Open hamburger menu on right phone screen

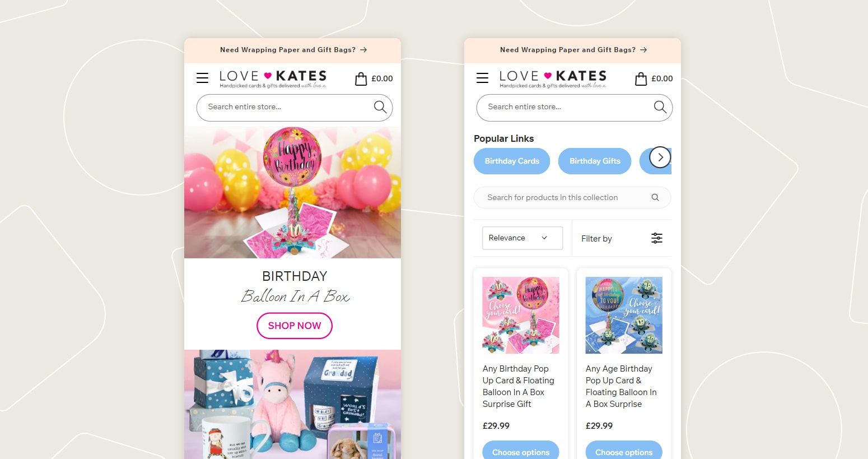pos(482,78)
